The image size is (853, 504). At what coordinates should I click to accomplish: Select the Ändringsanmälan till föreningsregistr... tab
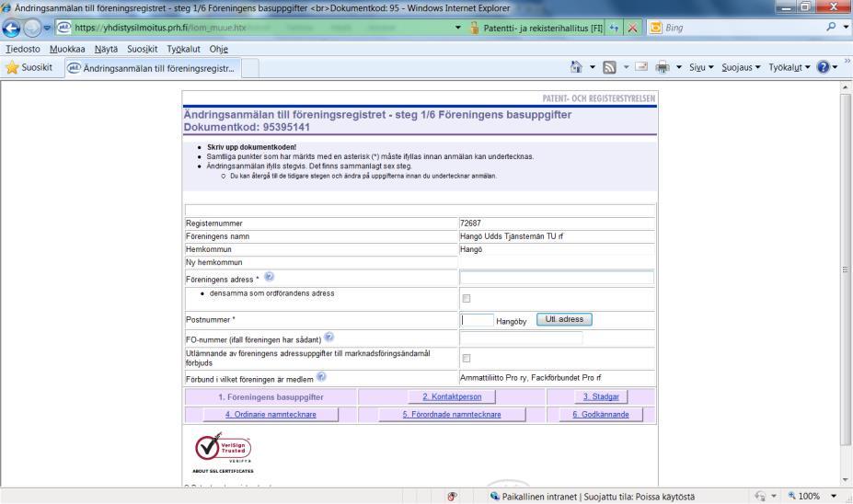click(154, 68)
